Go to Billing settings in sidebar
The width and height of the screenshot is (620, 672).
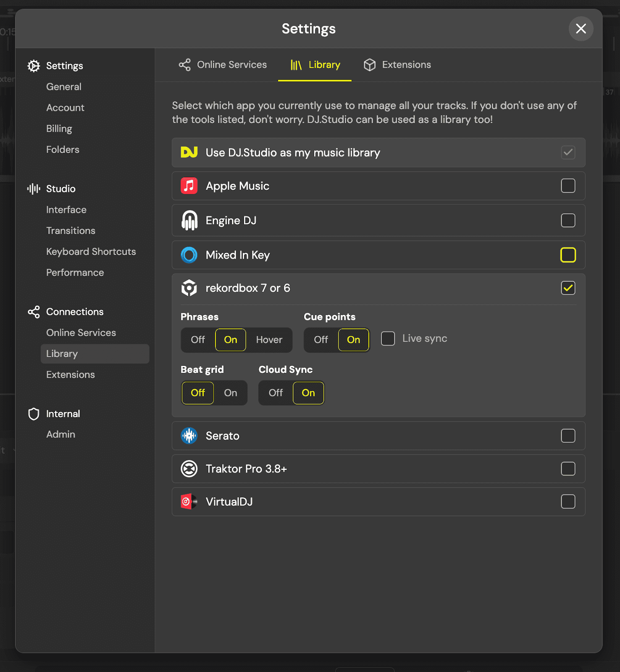[x=59, y=129]
